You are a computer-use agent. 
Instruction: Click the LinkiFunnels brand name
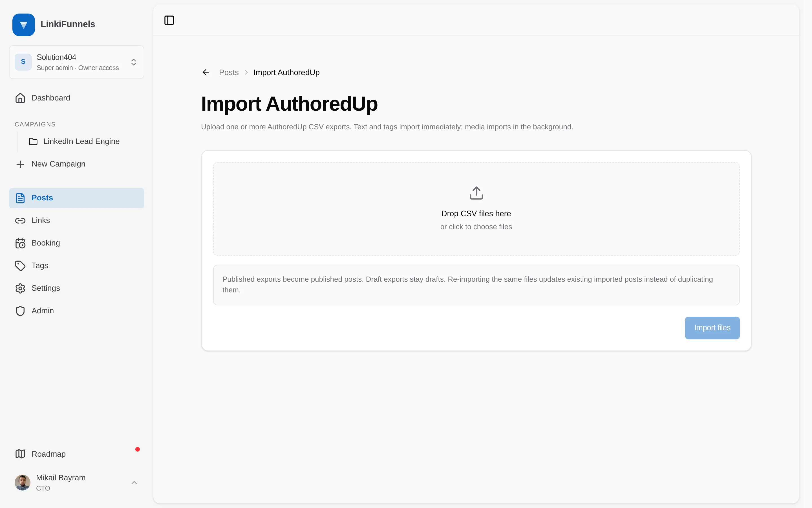68,24
